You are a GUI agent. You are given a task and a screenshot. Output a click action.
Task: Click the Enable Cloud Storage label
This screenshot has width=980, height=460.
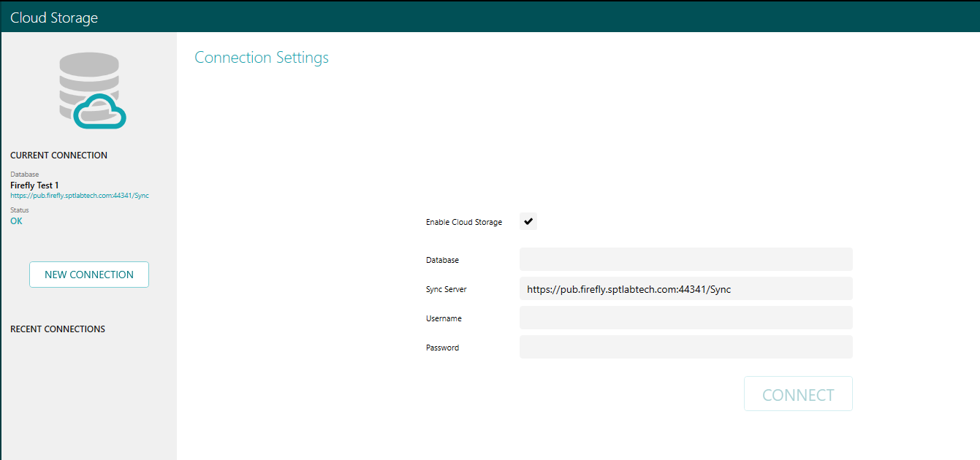coord(463,221)
